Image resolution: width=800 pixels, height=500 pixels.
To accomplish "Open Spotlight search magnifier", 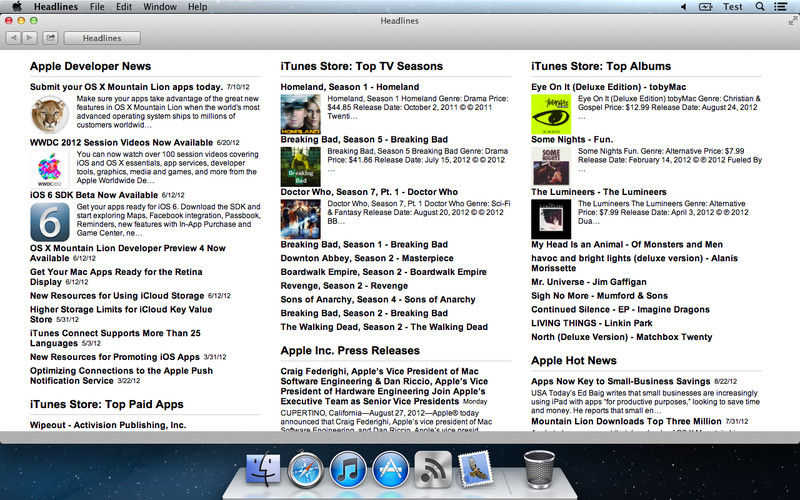I will point(760,7).
